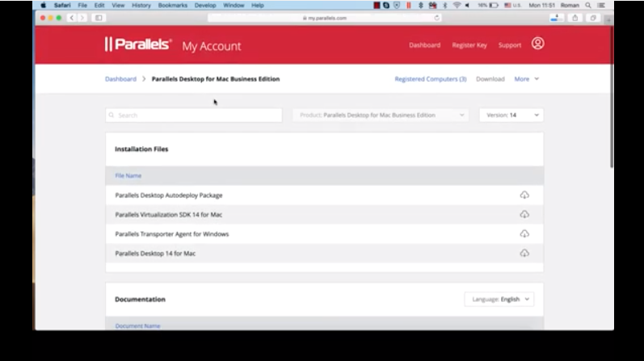Open the Version 14 dropdown

[x=511, y=115]
